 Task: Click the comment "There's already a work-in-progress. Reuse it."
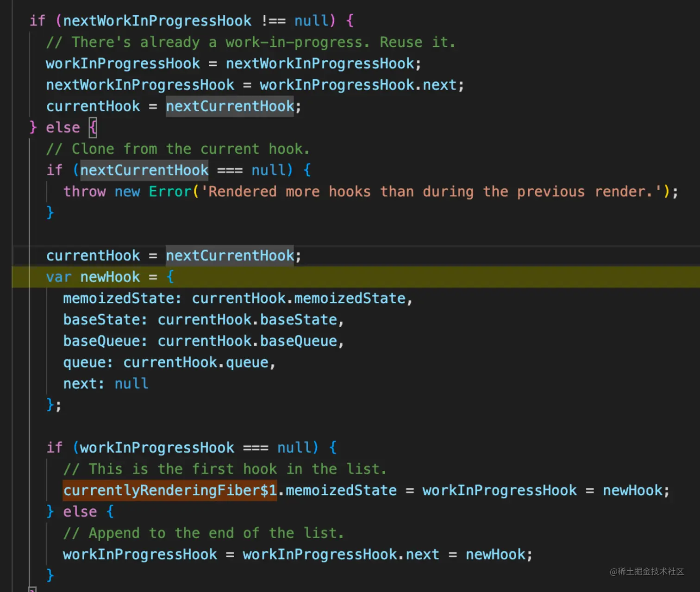point(250,42)
